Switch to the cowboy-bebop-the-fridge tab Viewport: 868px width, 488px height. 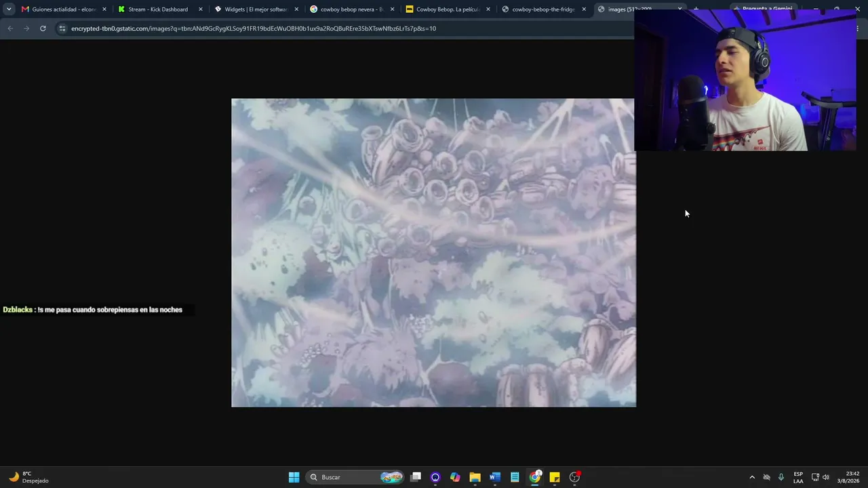tap(544, 9)
